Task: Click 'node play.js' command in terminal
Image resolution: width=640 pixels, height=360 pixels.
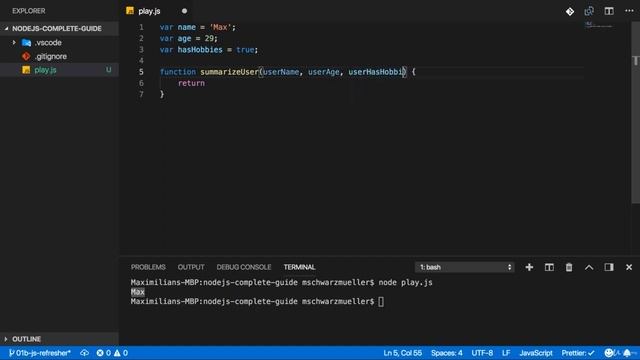Action: click(x=405, y=282)
